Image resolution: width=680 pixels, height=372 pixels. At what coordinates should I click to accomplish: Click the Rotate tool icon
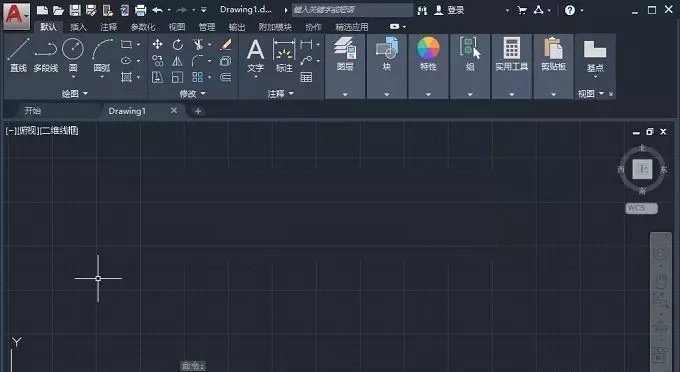point(177,44)
